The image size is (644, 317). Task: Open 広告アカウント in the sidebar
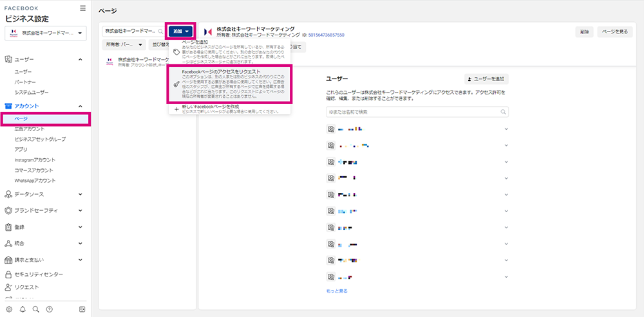point(30,129)
